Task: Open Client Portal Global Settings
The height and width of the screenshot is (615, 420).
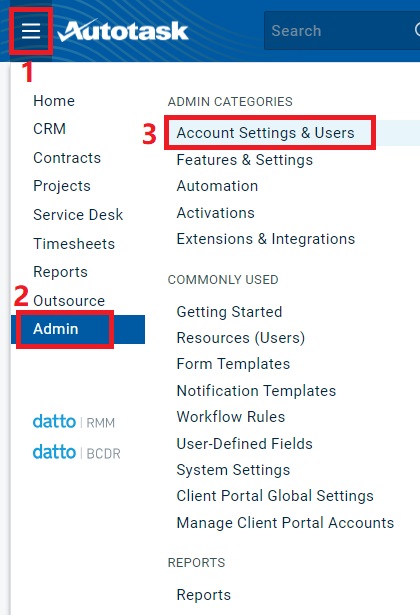Action: click(x=275, y=496)
